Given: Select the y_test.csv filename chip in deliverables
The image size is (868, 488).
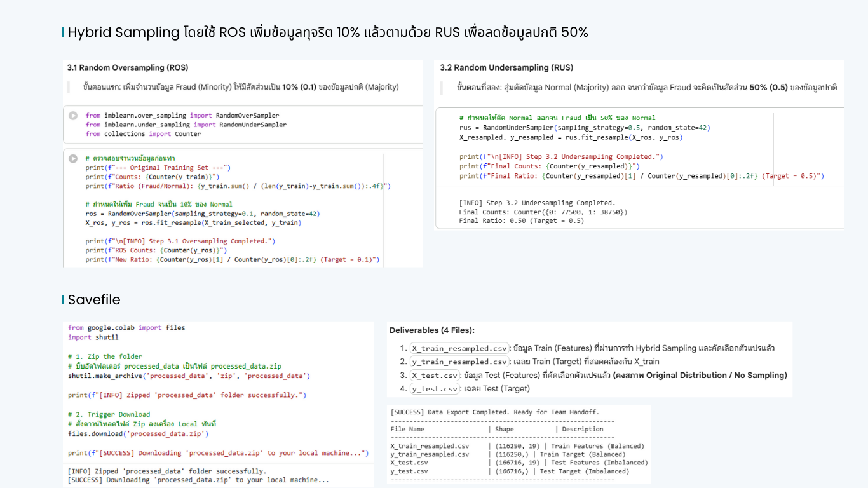Looking at the screenshot, I should click(x=435, y=389).
